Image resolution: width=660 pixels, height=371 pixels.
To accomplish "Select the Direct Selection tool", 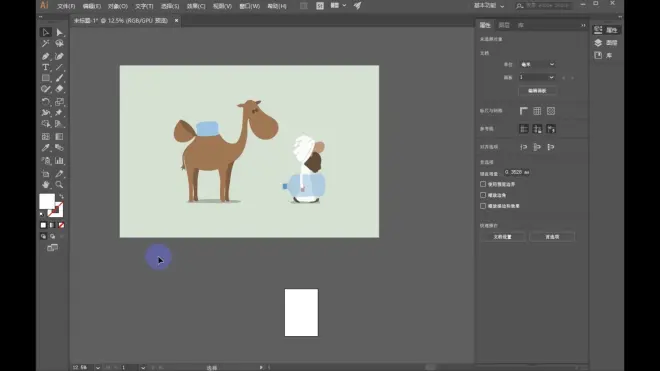I will coord(59,32).
